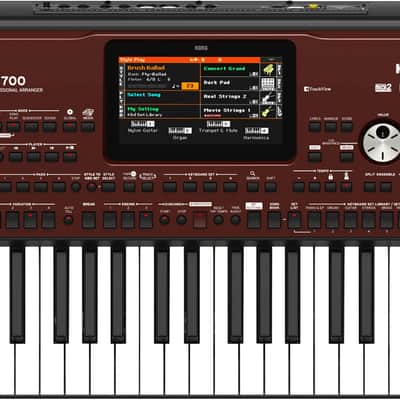Screen dimensions: 400x400
Task: Open the Select box above Nylon Guitar pad
Action: [x=143, y=124]
